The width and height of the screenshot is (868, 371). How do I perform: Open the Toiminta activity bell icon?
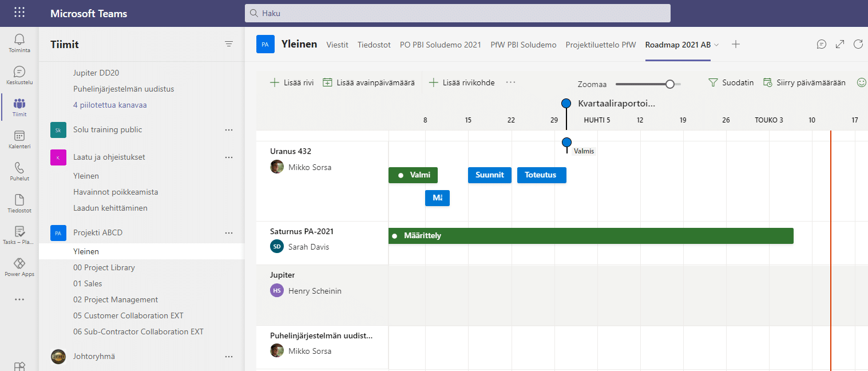coord(19,40)
